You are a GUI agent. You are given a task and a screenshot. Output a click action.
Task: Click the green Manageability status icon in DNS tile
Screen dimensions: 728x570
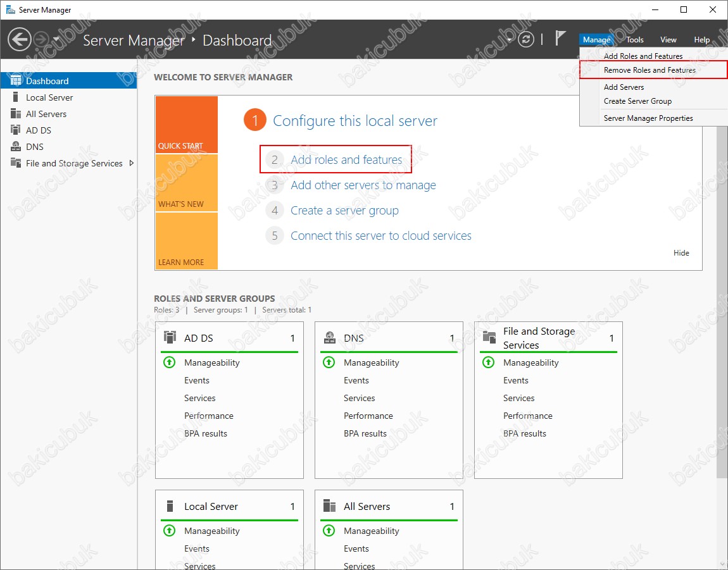329,362
